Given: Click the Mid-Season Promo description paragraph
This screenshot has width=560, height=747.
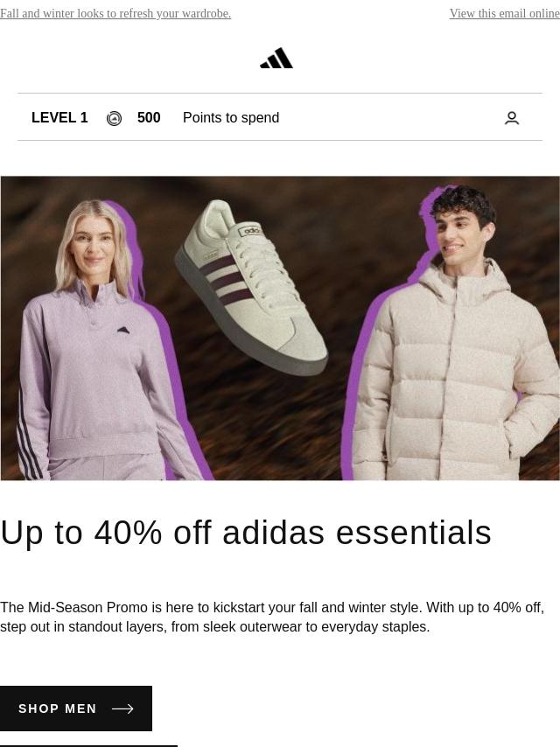Looking at the screenshot, I should (x=272, y=617).
